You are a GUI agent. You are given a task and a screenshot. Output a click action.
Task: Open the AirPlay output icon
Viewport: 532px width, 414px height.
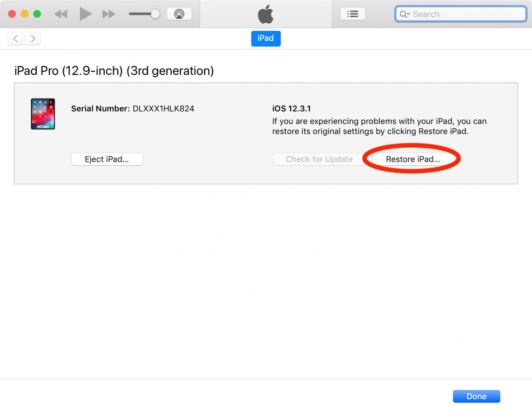point(179,14)
